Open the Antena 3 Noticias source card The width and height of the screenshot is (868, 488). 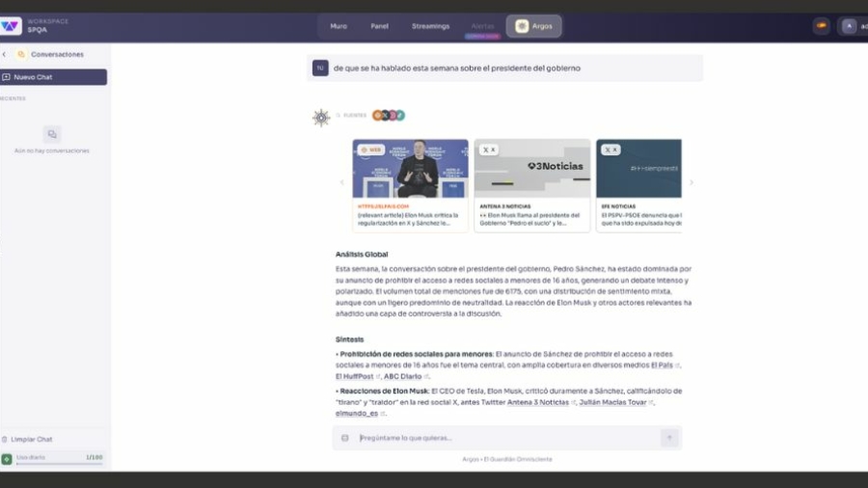(531, 185)
